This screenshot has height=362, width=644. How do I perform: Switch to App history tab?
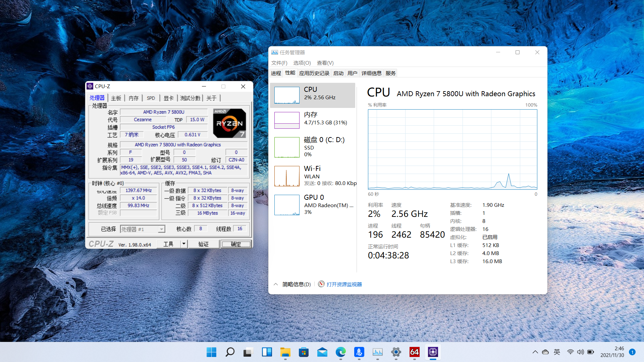point(314,73)
